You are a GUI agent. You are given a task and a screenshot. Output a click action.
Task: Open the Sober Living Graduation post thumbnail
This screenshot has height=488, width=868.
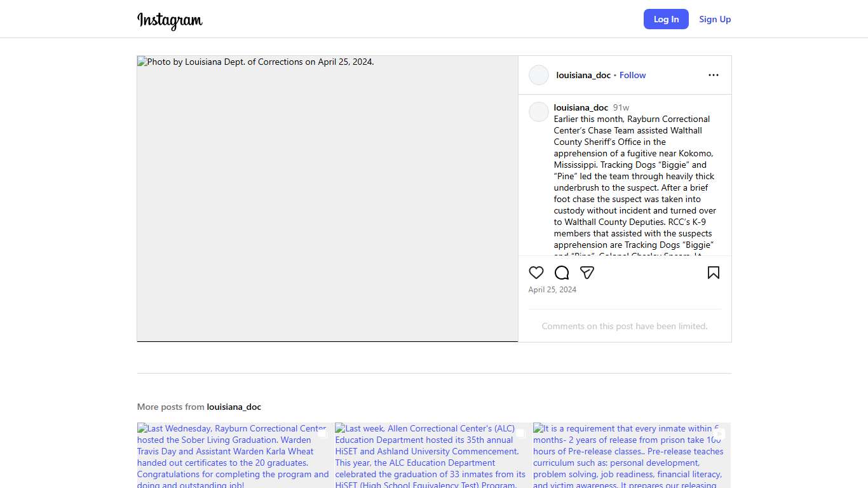click(233, 456)
